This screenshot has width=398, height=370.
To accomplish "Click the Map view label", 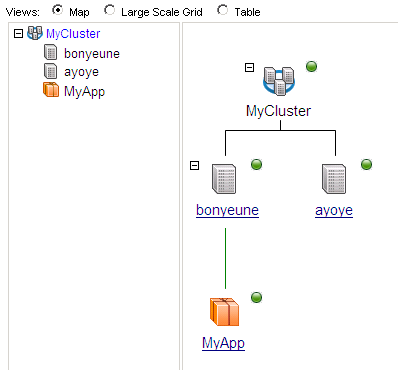I will [79, 12].
